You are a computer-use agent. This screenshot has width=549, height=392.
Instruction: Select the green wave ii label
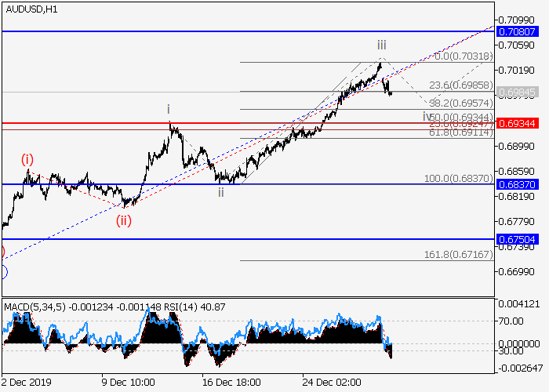pos(221,192)
